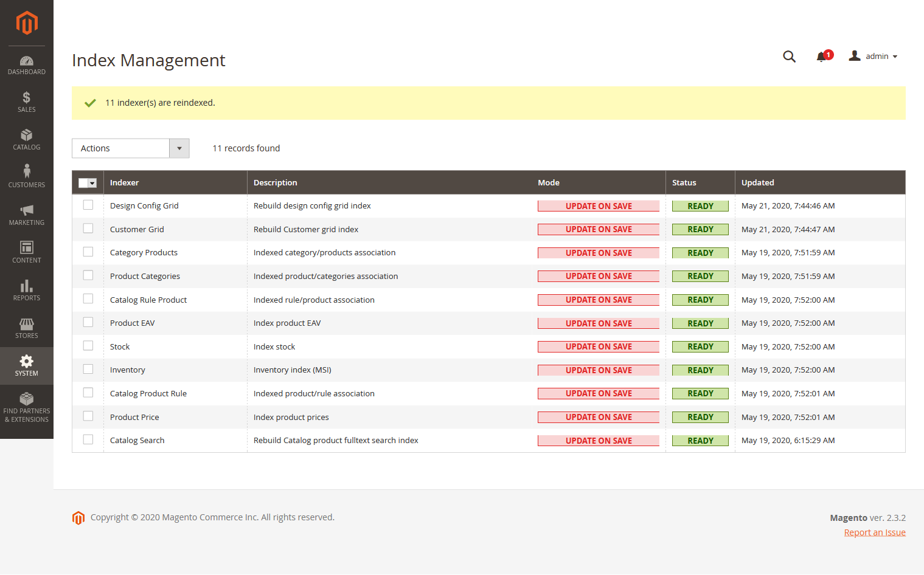This screenshot has width=924, height=575.
Task: Open the Dashboard from the sidebar
Action: click(x=26, y=64)
